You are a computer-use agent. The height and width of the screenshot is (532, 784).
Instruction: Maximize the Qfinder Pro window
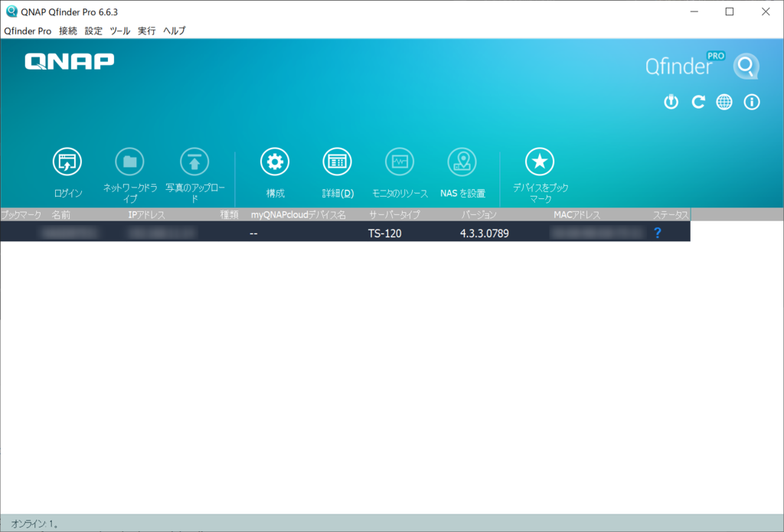(x=730, y=11)
